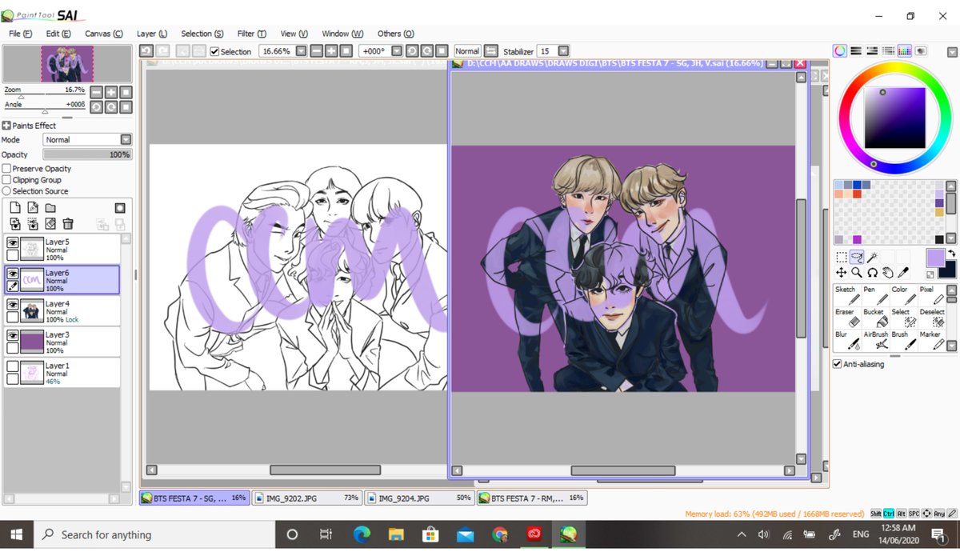Select the Zoom magnifier tool
960x560 pixels.
coord(857,273)
